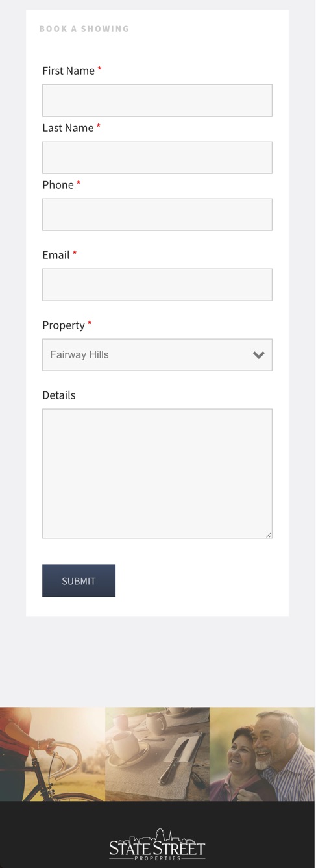Open the teacups table setting photo
The height and width of the screenshot is (868, 316).
tap(157, 754)
